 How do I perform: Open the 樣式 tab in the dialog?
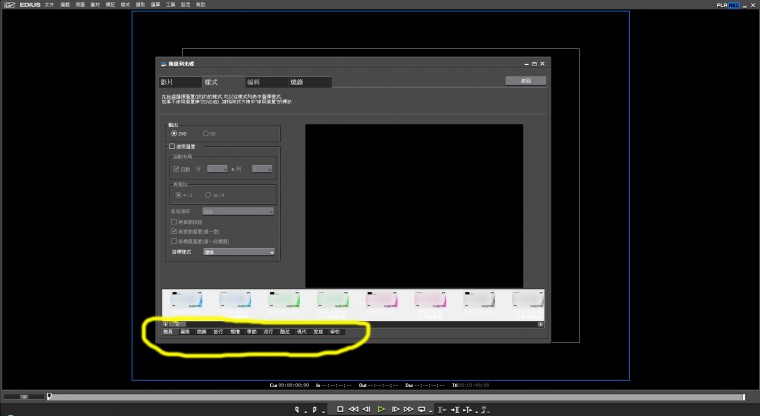click(x=223, y=82)
